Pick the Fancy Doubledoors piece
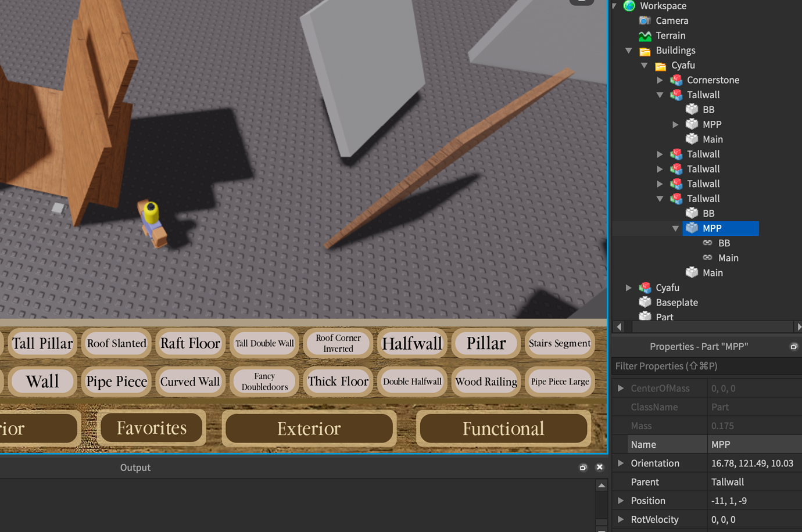The height and width of the screenshot is (532, 802). coord(264,382)
